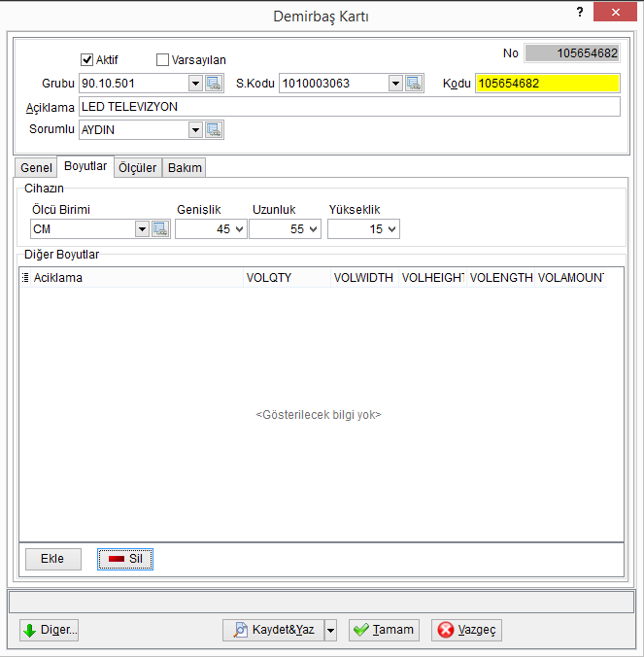Open the S.Kodu lookup icon

[x=414, y=84]
